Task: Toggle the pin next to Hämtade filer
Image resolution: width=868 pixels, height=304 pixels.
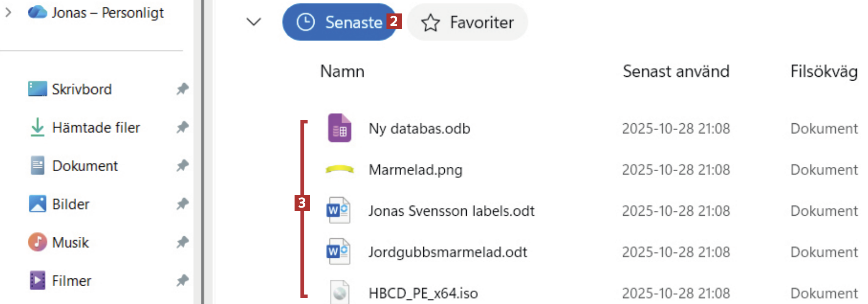Action: 182,127
